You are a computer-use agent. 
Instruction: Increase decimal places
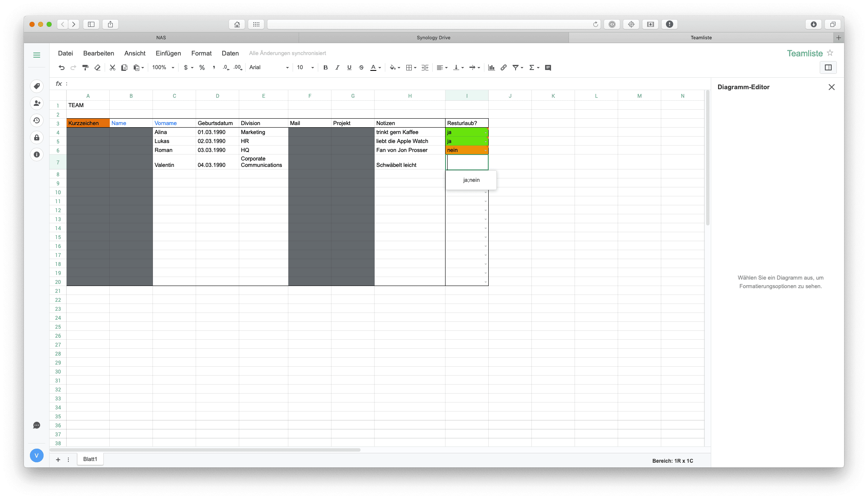[x=238, y=67]
